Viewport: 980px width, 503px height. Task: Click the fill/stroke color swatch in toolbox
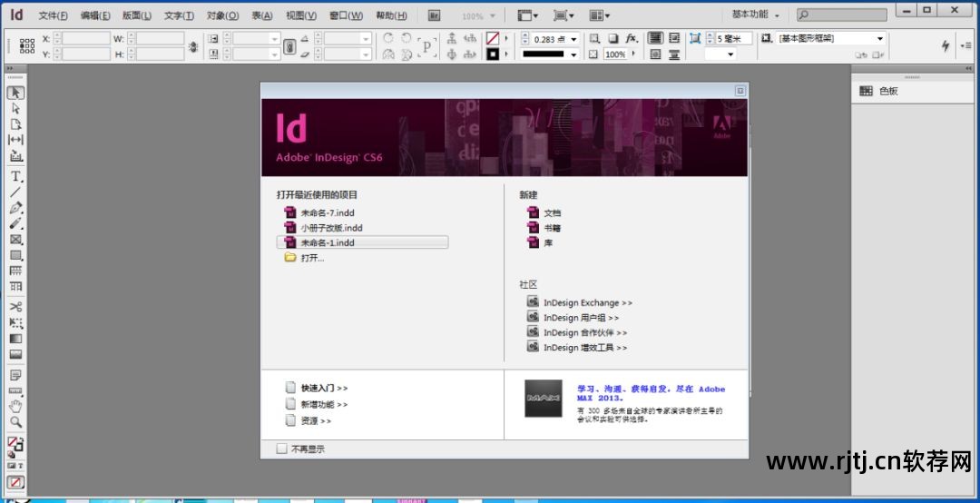click(x=15, y=445)
